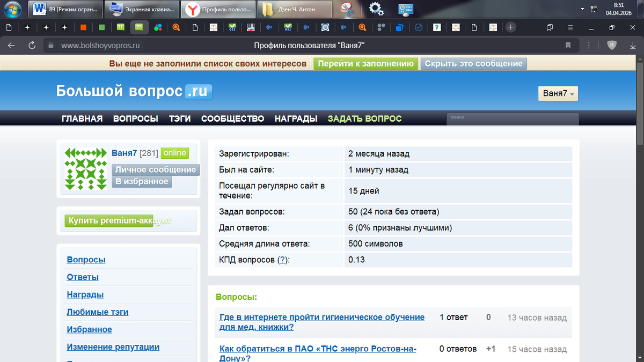The height and width of the screenshot is (362, 644).
Task: Open the gears settings taskbar icon
Action: tap(377, 9)
